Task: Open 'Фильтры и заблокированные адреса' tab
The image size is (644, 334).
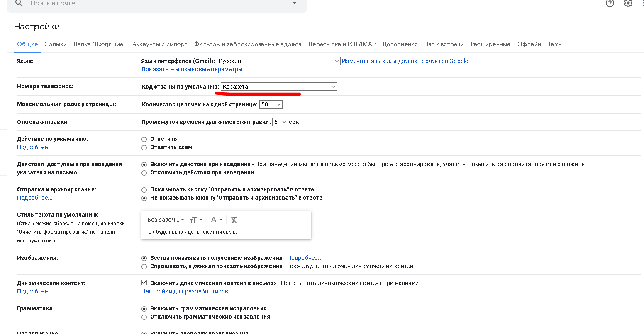Action: point(248,44)
